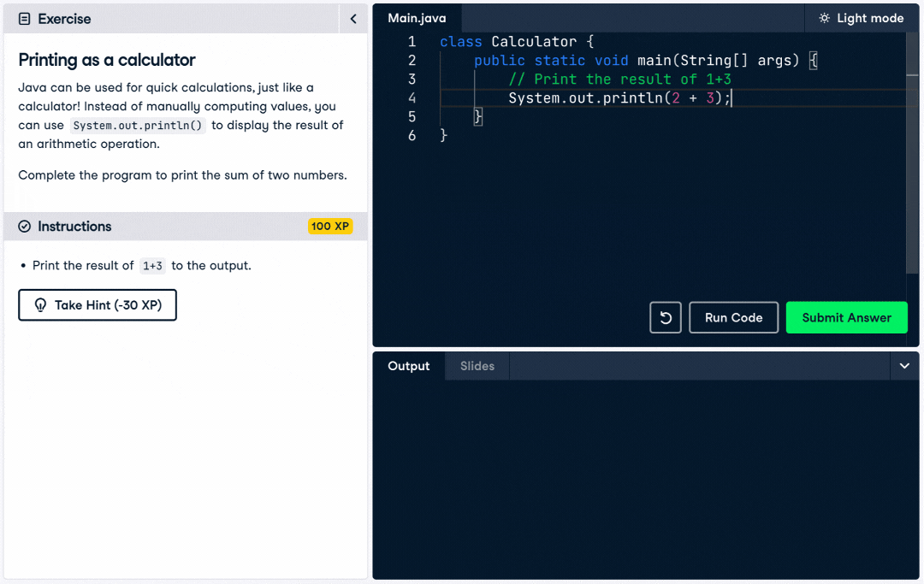Image resolution: width=924 pixels, height=584 pixels.
Task: Click the 'class Calculator {' code line
Action: pyautogui.click(x=517, y=41)
